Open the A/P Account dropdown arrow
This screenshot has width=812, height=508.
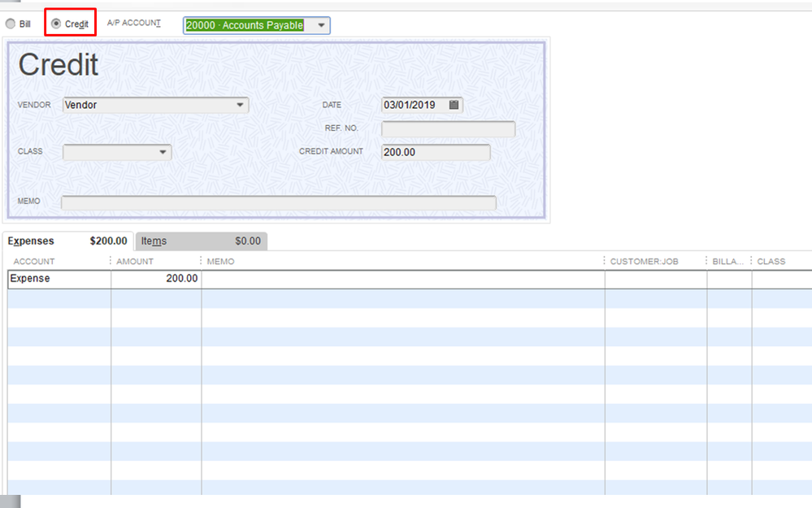(321, 25)
